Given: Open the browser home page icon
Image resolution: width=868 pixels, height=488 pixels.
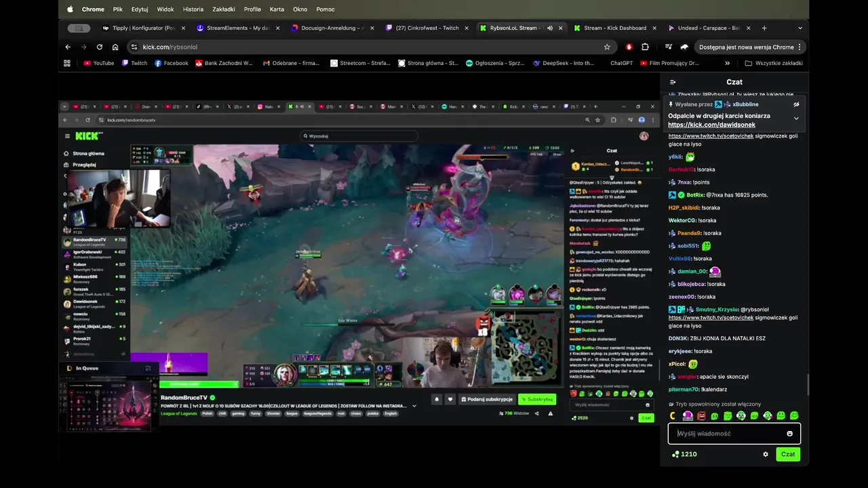Looking at the screenshot, I should coord(115,47).
